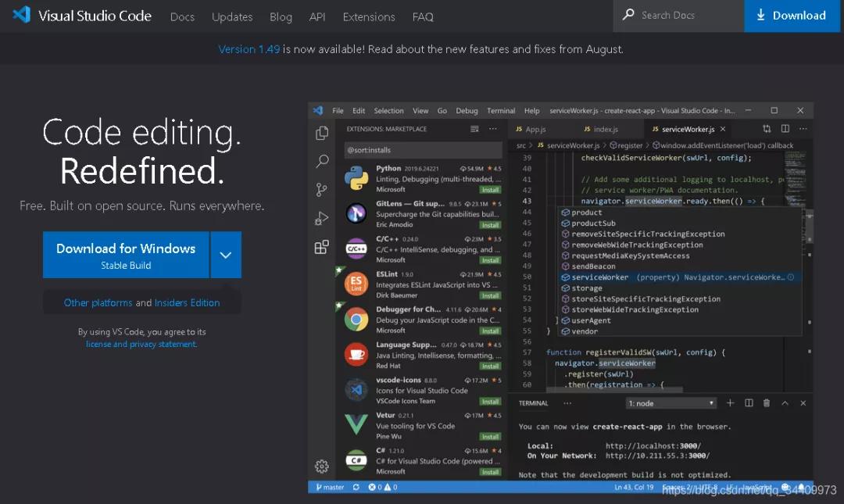
Task: Click Download for Windows Stable Build
Action: [126, 255]
